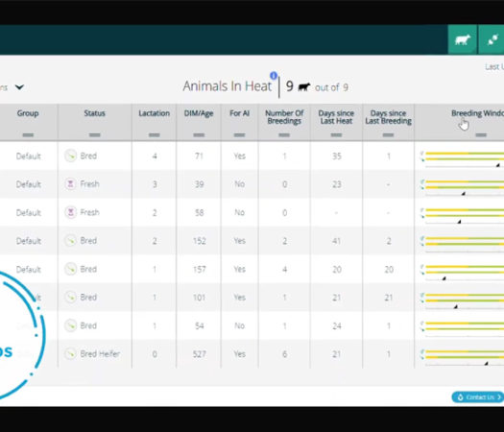
Task: Click breeding window marker in DIM 157 row
Action: [x=444, y=278]
